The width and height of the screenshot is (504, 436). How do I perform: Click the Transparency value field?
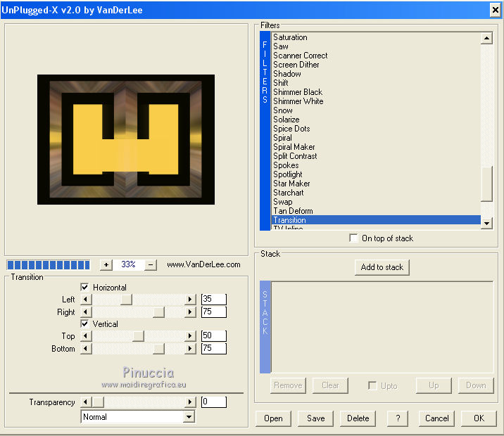tap(214, 402)
